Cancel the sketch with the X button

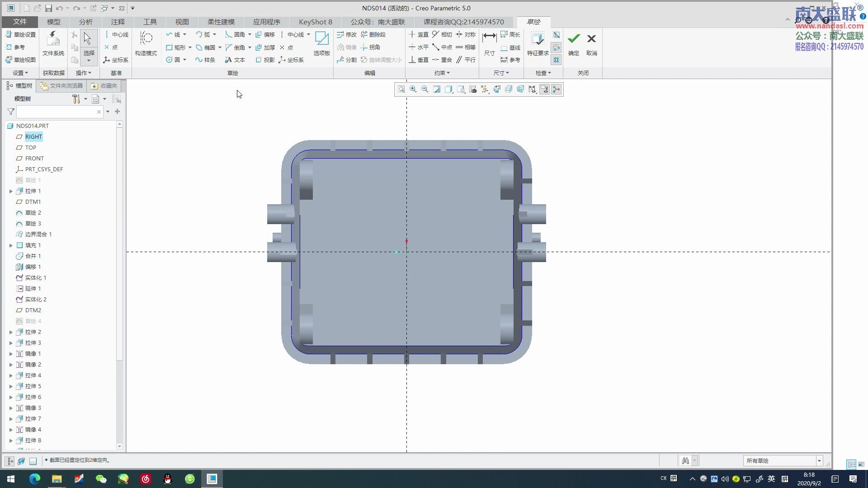click(591, 39)
